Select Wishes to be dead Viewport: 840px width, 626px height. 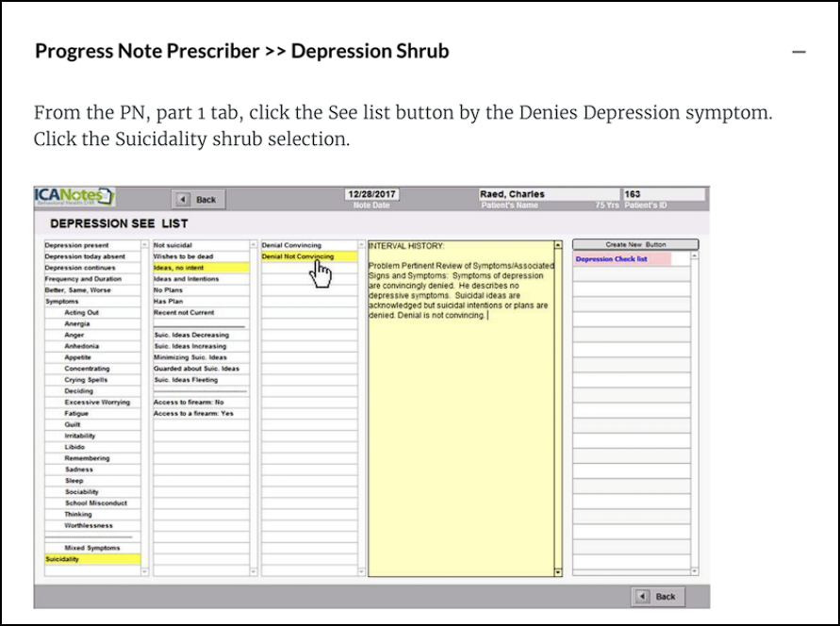202,256
